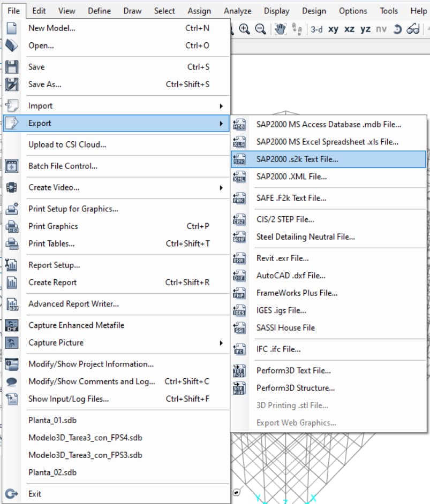Screen dimensions: 430x504
Task: Choose SAP2000 MS Excel Spreadsheet export
Action: 327,142
